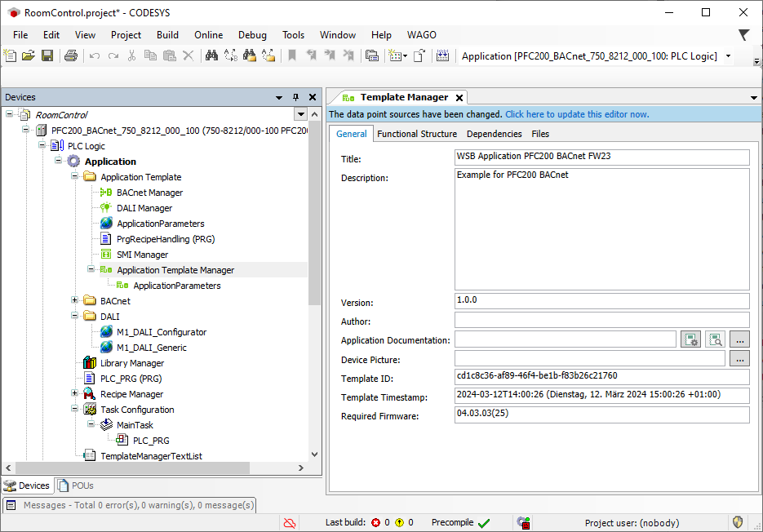Expand the BACnet folder
Screen dimensions: 763x532
pyautogui.click(x=74, y=299)
